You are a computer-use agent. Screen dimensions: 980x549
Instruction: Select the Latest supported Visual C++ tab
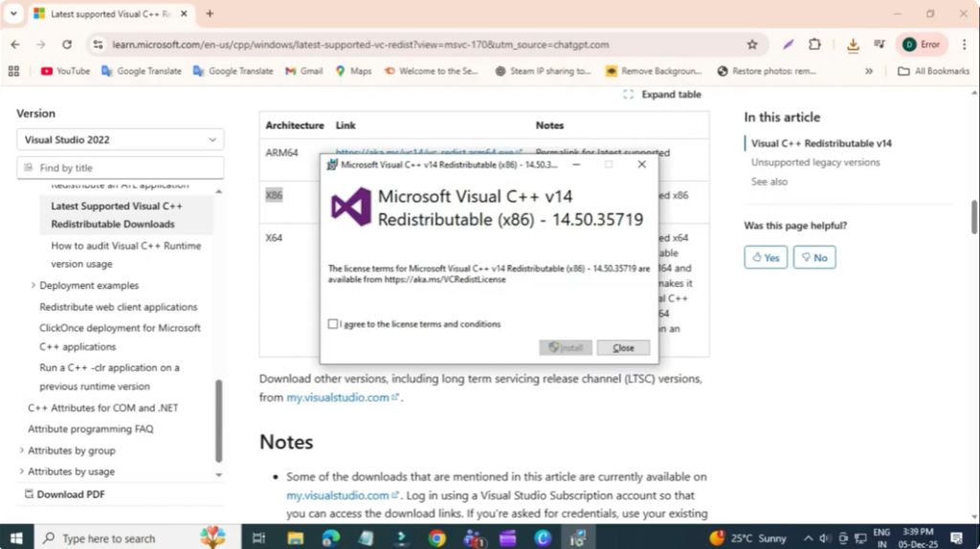click(111, 13)
